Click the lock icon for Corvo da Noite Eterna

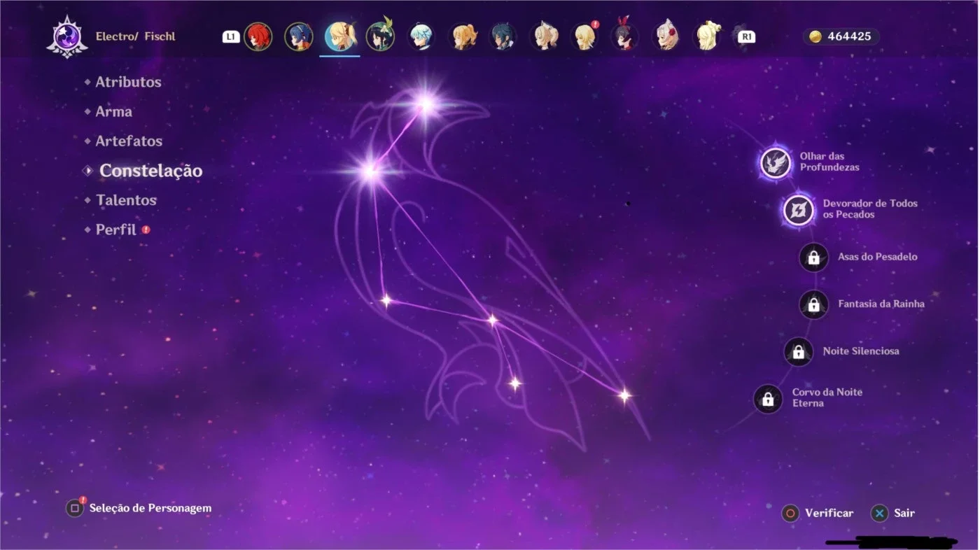(768, 399)
